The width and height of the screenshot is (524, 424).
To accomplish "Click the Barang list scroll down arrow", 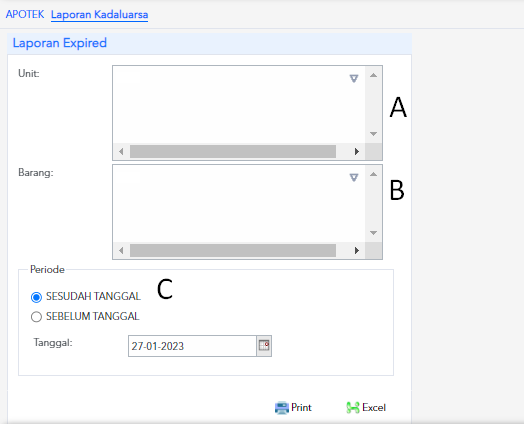I will click(x=373, y=233).
